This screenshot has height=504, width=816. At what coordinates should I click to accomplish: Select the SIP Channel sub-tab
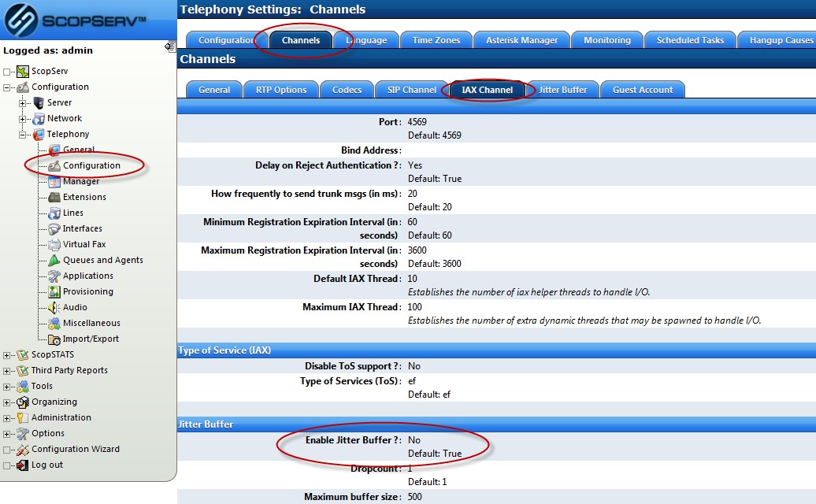coord(411,90)
